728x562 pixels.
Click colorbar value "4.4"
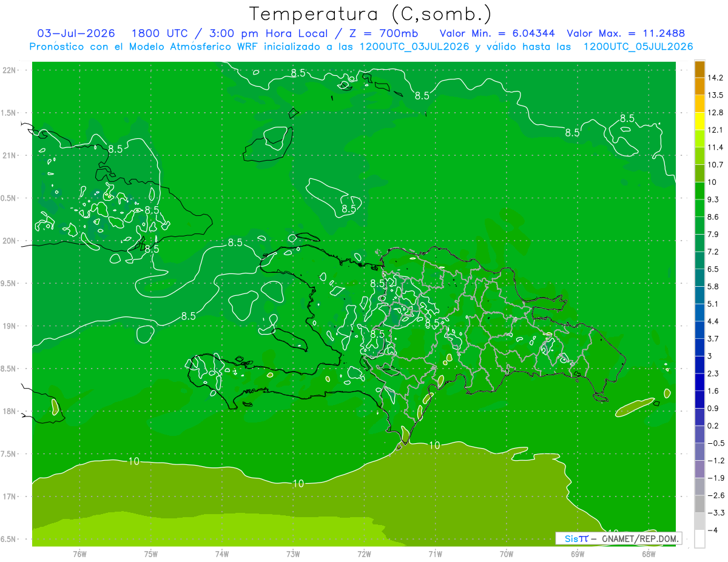[x=713, y=321]
